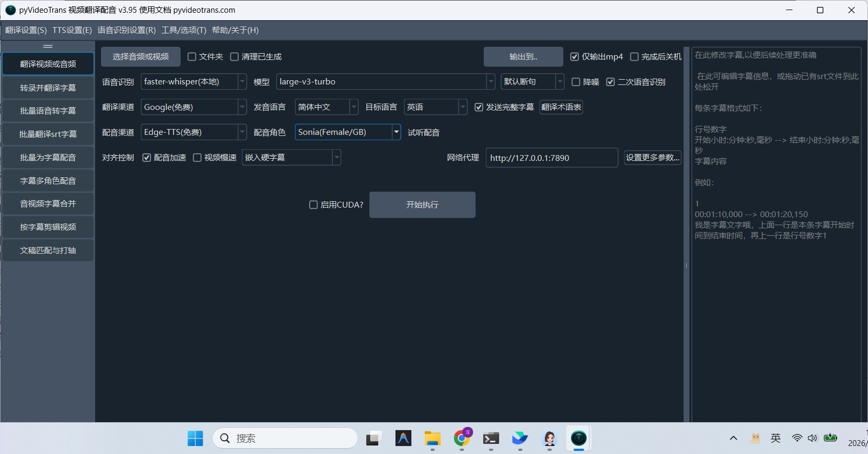Image resolution: width=868 pixels, height=454 pixels.
Task: Open the Windows Start menu
Action: coord(195,439)
